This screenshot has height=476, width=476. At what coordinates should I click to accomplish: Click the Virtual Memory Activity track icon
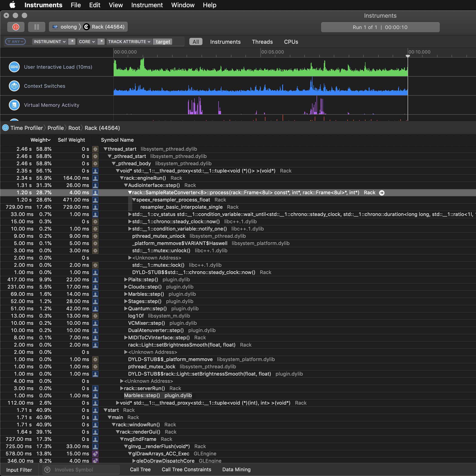[x=14, y=105]
